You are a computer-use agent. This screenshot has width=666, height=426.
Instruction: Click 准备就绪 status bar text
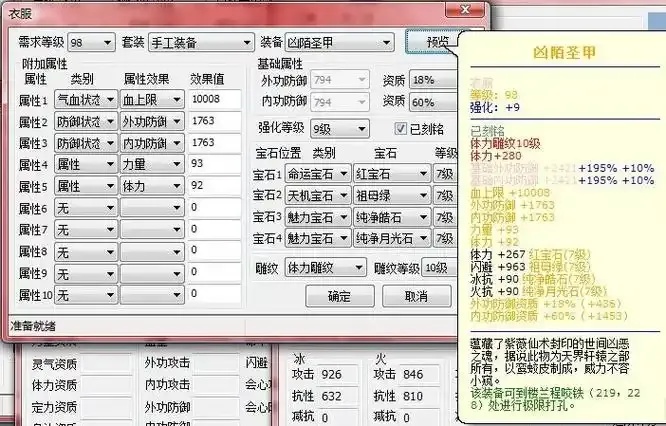pos(33,326)
